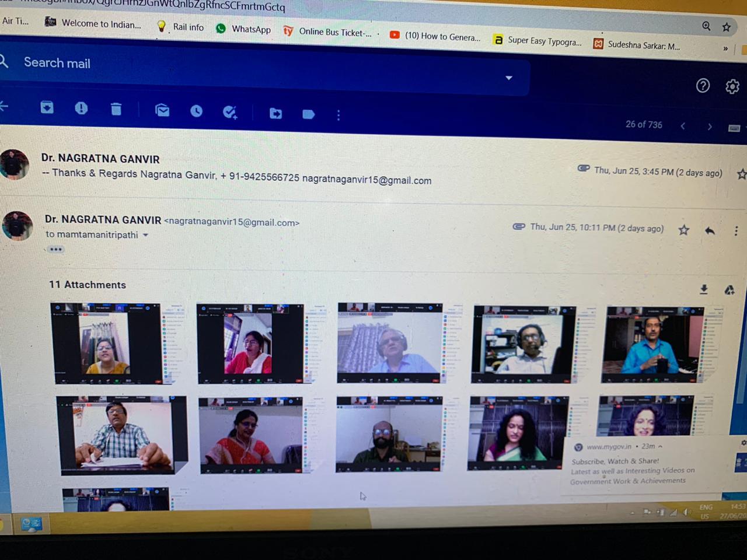Image resolution: width=747 pixels, height=560 pixels.
Task: Open the WhatsApp bookmark
Action: coord(244,29)
